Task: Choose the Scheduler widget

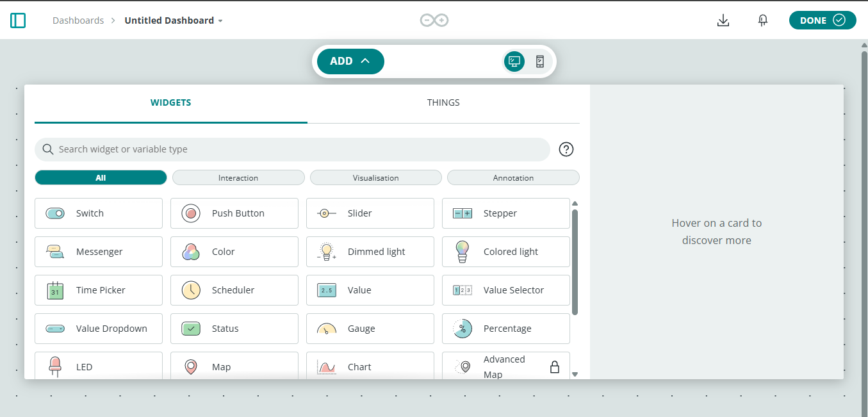Action: tap(234, 290)
